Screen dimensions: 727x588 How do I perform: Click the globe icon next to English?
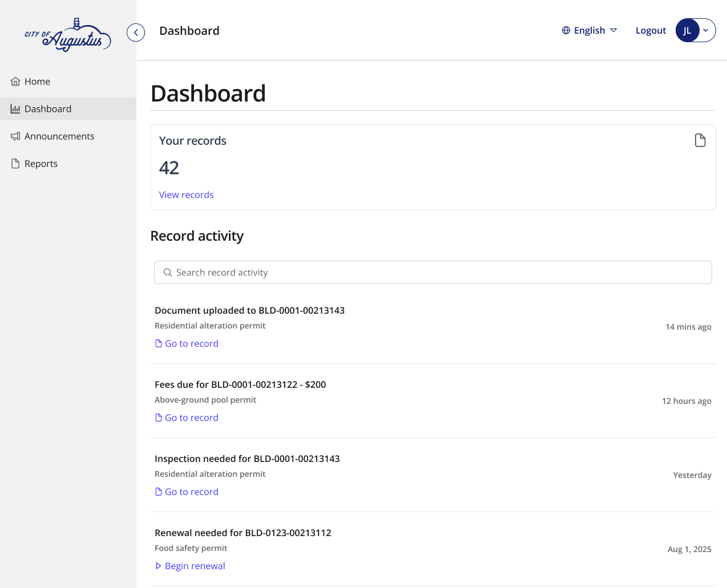tap(566, 30)
